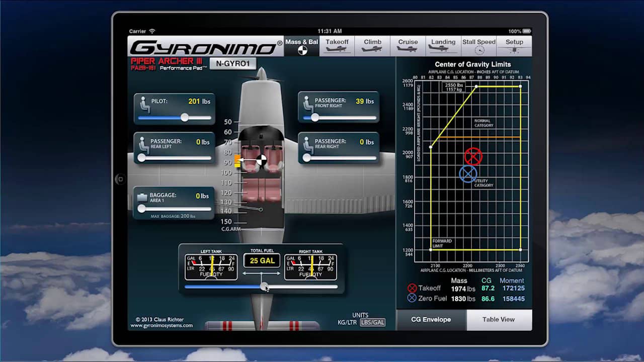
Task: Click the Landing tab airplane icon
Action: 443,48
